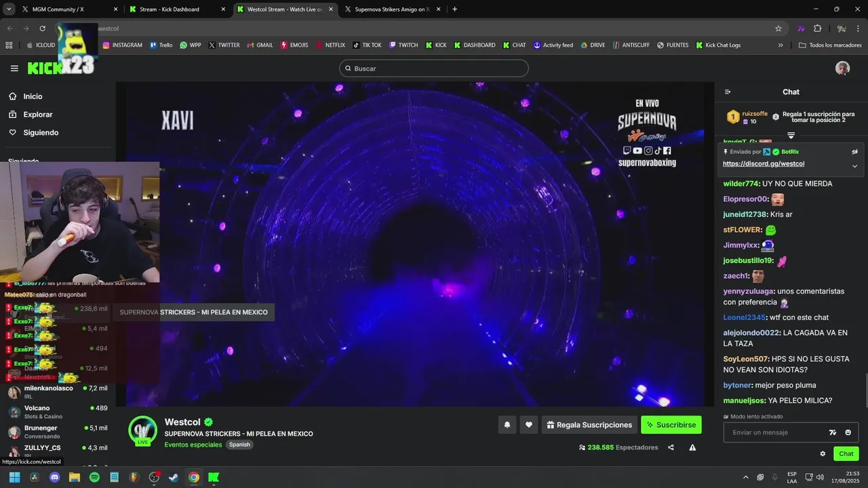This screenshot has width=868, height=488.
Task: Show hidden system tray icons
Action: [x=747, y=477]
